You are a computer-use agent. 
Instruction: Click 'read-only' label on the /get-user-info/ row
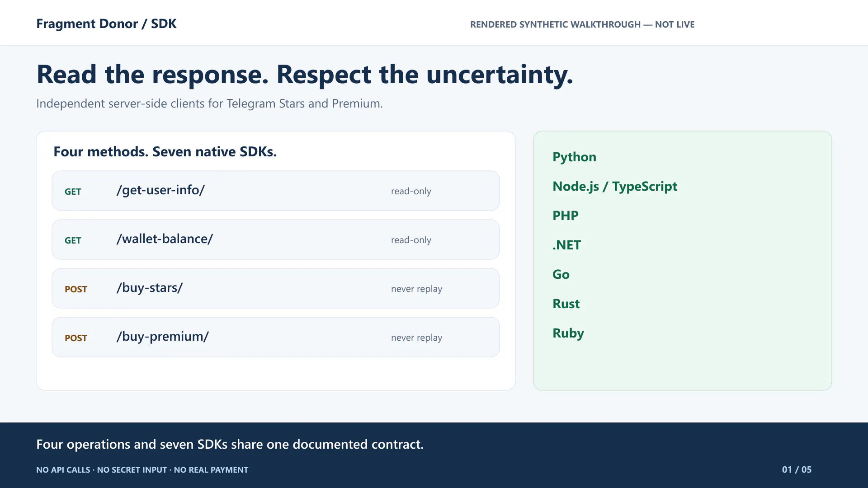411,191
